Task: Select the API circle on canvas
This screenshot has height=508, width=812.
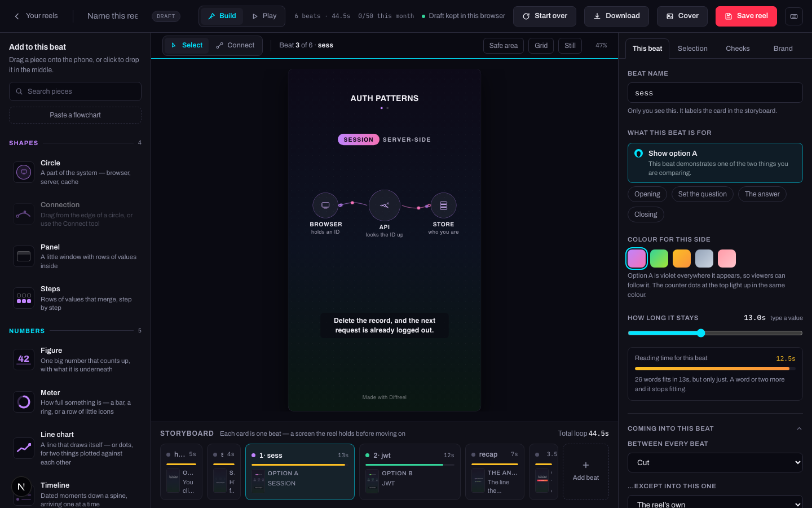Action: pos(385,205)
